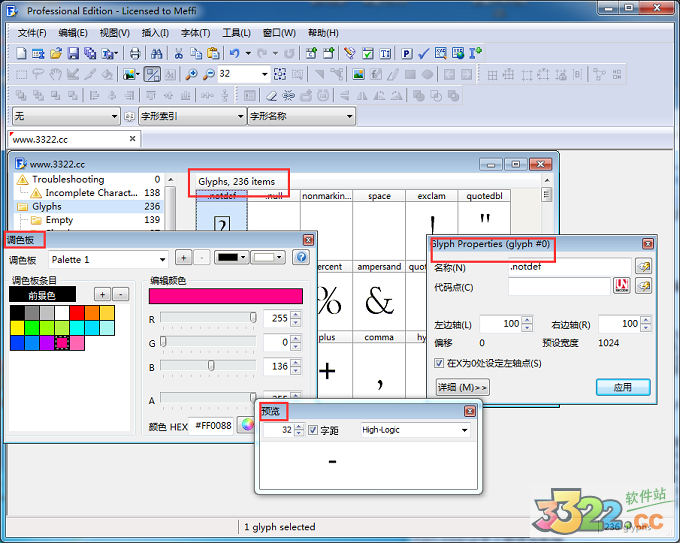Select the Glyphs folder in tree
The height and width of the screenshot is (543, 680).
click(47, 206)
